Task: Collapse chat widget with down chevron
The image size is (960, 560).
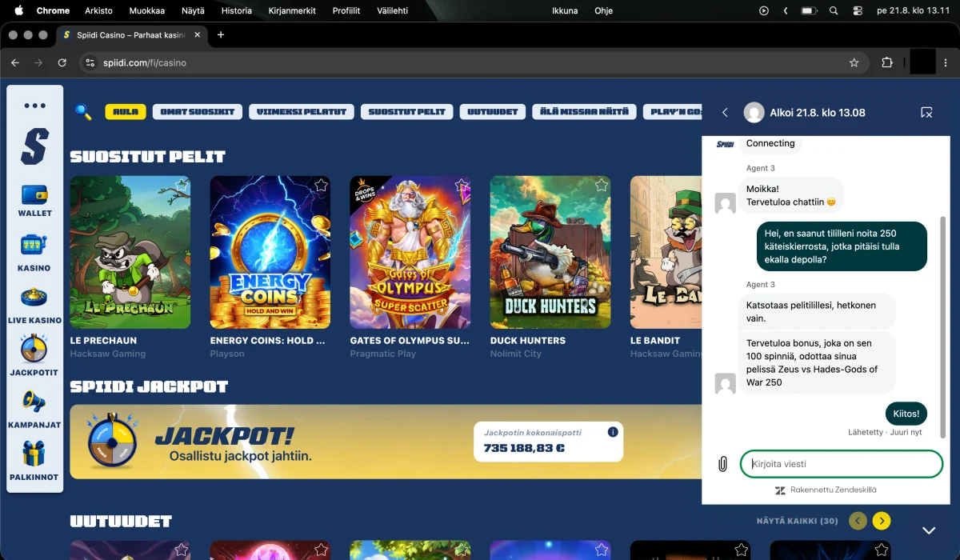Action: [x=929, y=530]
